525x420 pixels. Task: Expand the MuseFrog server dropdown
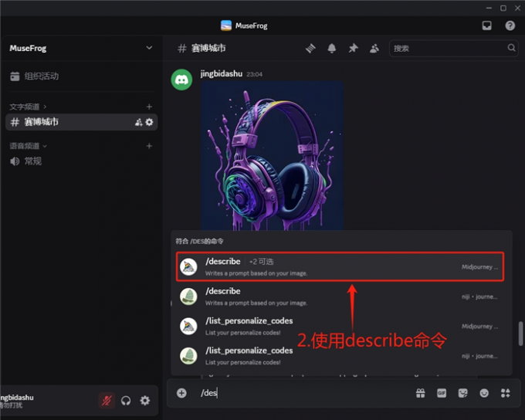pyautogui.click(x=149, y=48)
